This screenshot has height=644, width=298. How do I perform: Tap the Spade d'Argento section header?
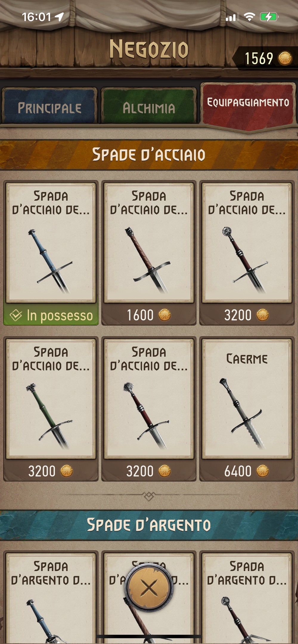(149, 525)
